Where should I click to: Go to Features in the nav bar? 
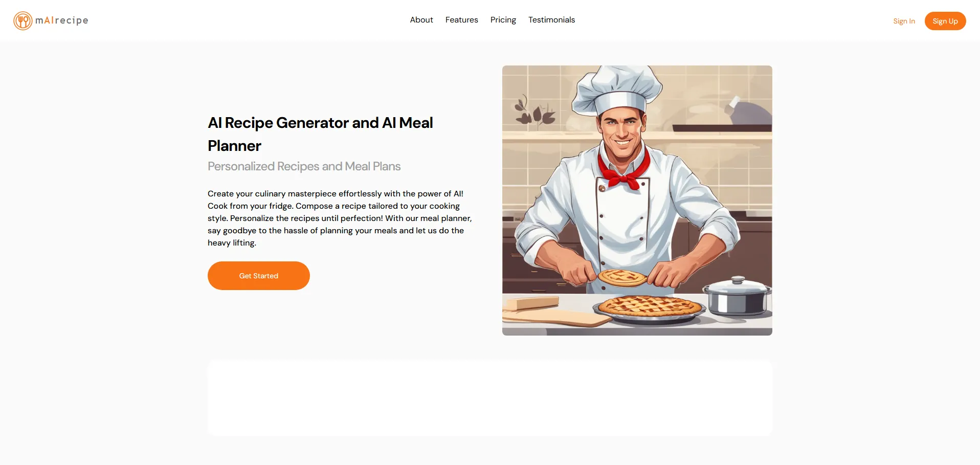[461, 20]
